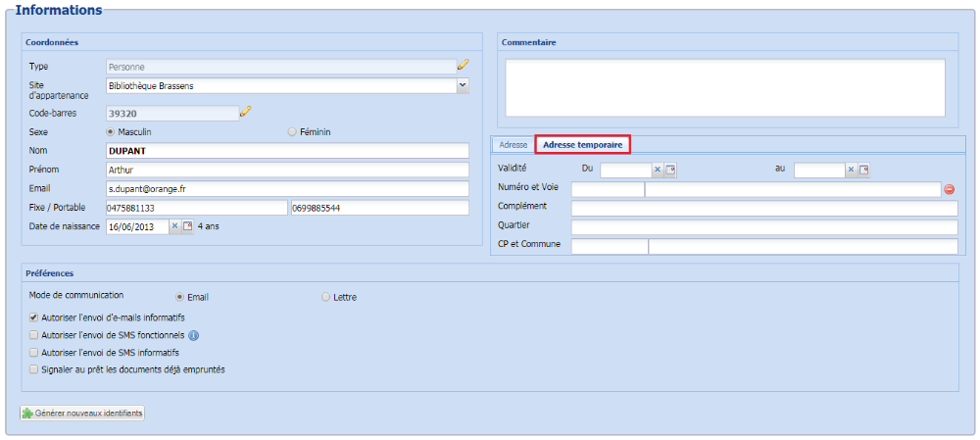
Task: Switch to the Adresse tab
Action: (x=514, y=145)
